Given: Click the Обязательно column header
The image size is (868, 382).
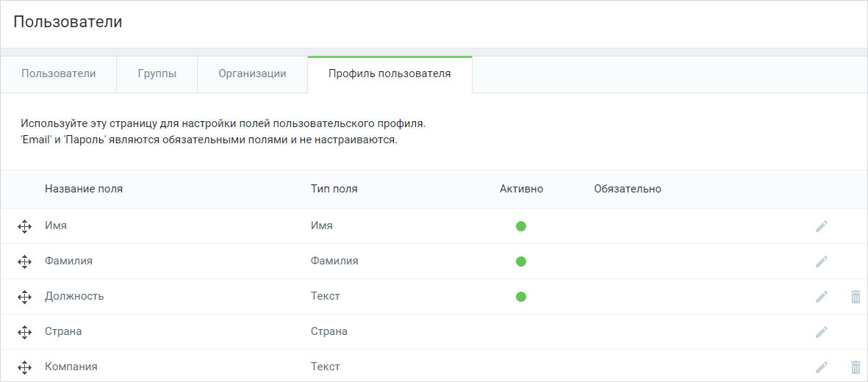Looking at the screenshot, I should tap(628, 189).
